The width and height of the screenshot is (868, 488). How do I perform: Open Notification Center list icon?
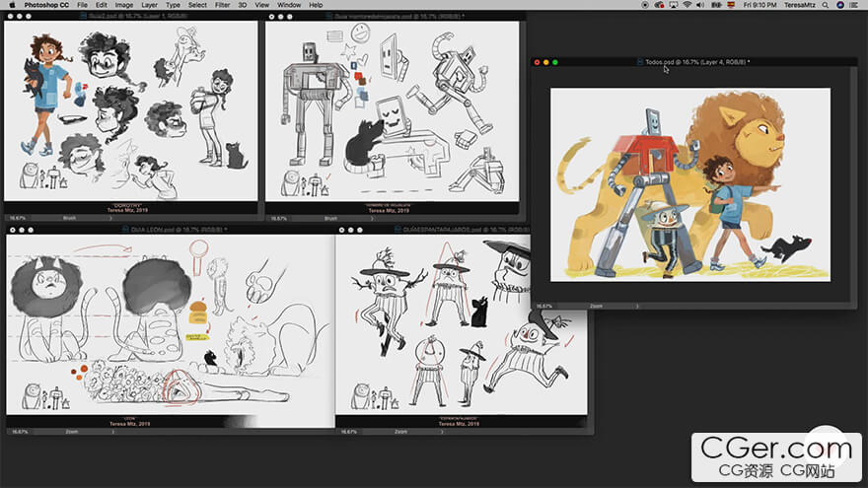[855, 5]
